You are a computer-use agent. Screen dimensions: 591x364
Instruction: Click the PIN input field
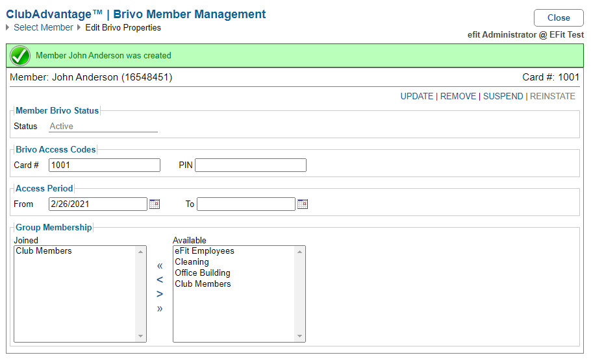pos(251,165)
